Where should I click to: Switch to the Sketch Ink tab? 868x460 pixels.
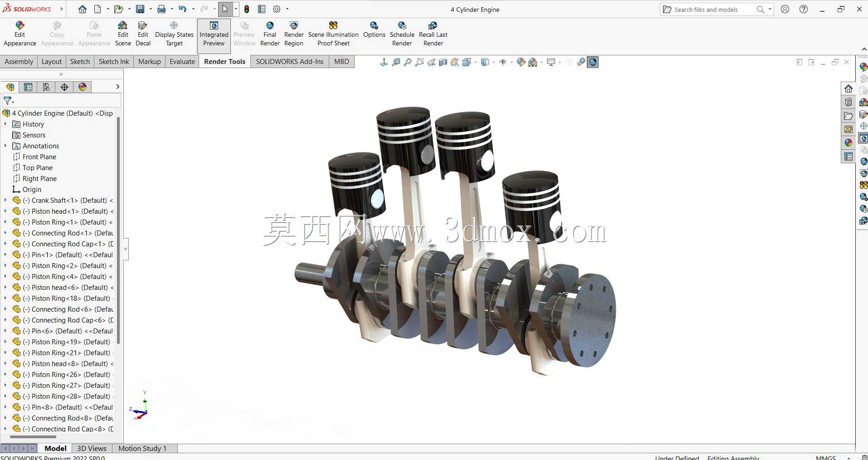pyautogui.click(x=114, y=62)
